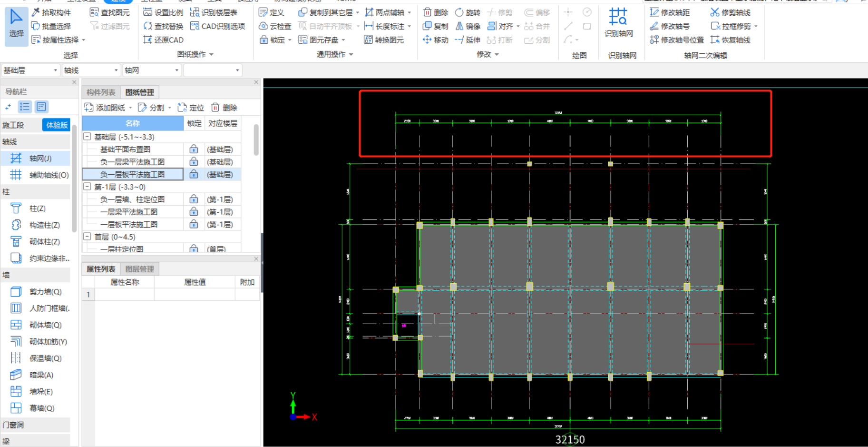Toggle lock for 一层板平法施工图
Viewport: 868px width, 447px height.
tap(194, 224)
